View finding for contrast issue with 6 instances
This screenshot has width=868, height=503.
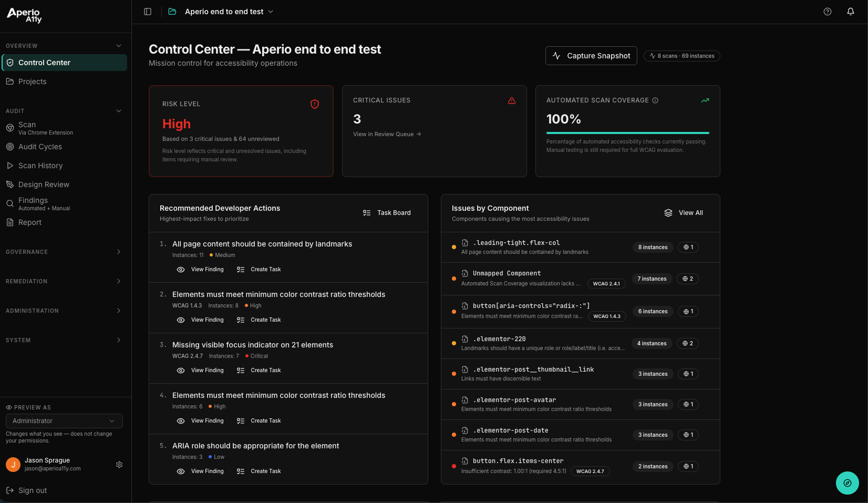pyautogui.click(x=200, y=420)
